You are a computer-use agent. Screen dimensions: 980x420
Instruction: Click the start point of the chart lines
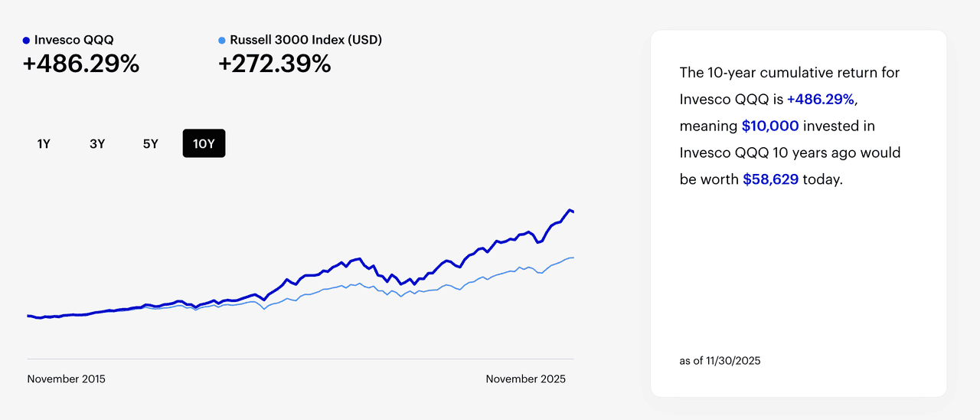tap(28, 316)
